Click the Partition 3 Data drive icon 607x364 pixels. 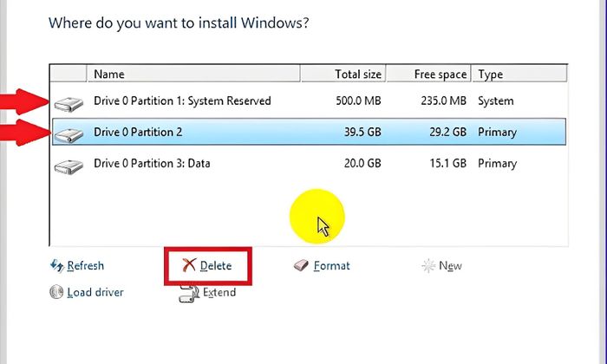[x=69, y=166]
